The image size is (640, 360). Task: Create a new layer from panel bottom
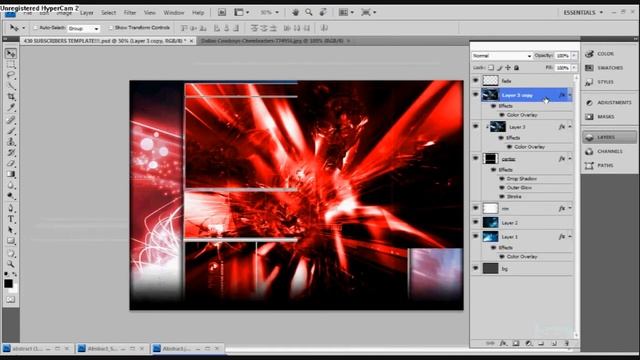554,343
